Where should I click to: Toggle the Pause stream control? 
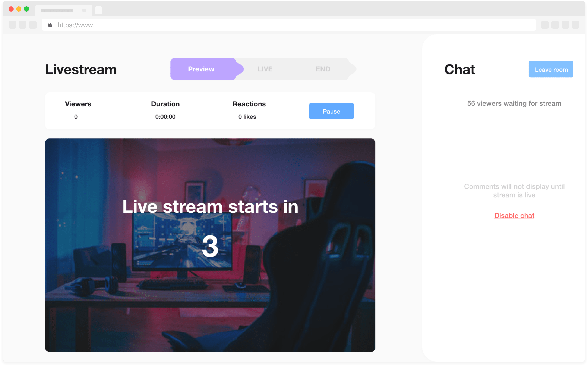pyautogui.click(x=331, y=111)
